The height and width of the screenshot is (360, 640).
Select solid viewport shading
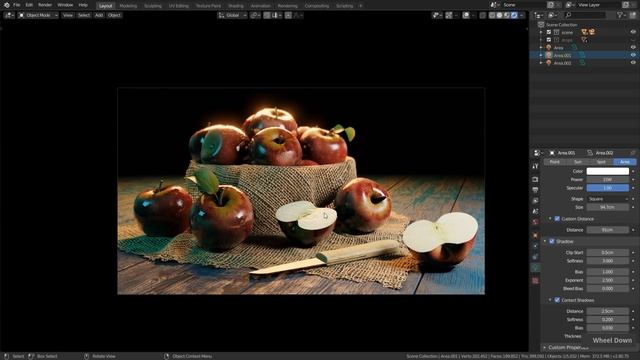tap(500, 15)
